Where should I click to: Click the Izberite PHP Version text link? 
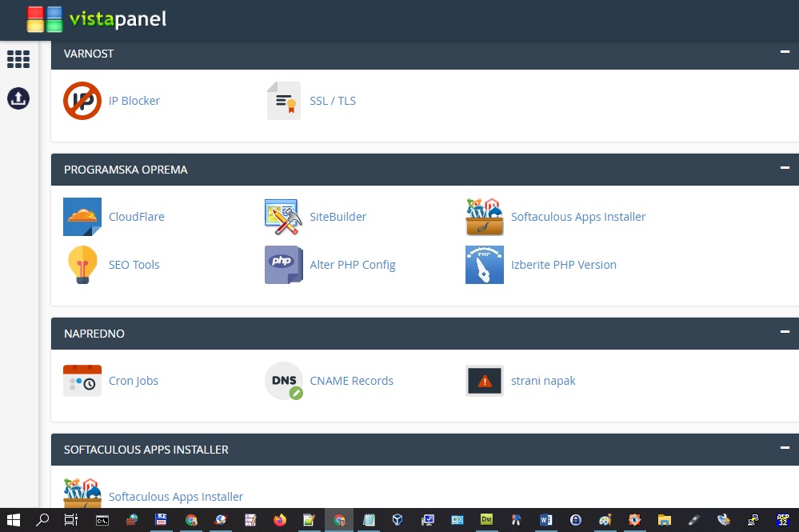click(x=564, y=265)
